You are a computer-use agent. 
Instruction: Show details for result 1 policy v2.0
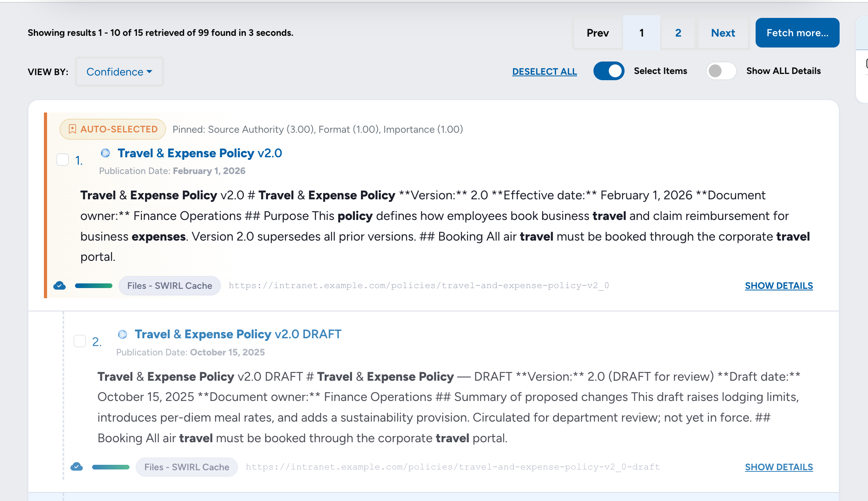tap(779, 286)
